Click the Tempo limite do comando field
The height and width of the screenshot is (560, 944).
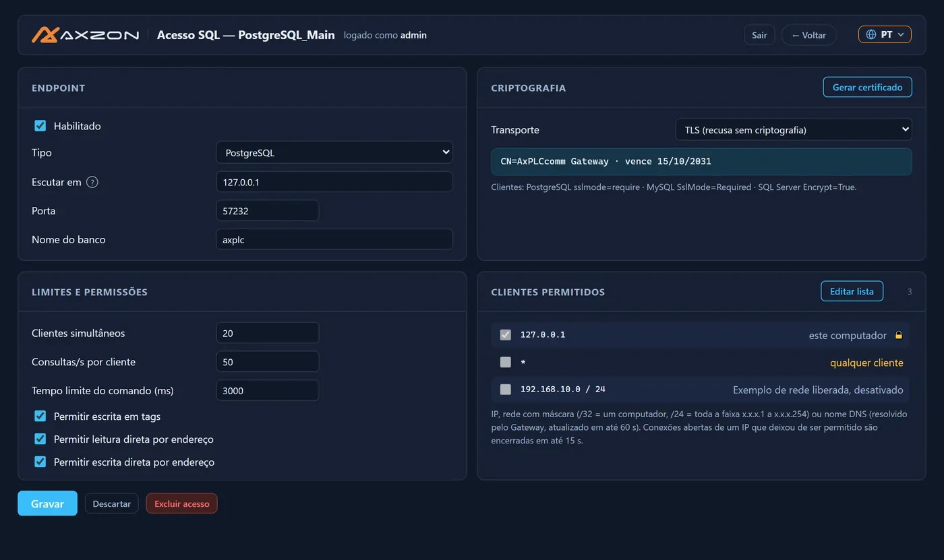tap(268, 391)
